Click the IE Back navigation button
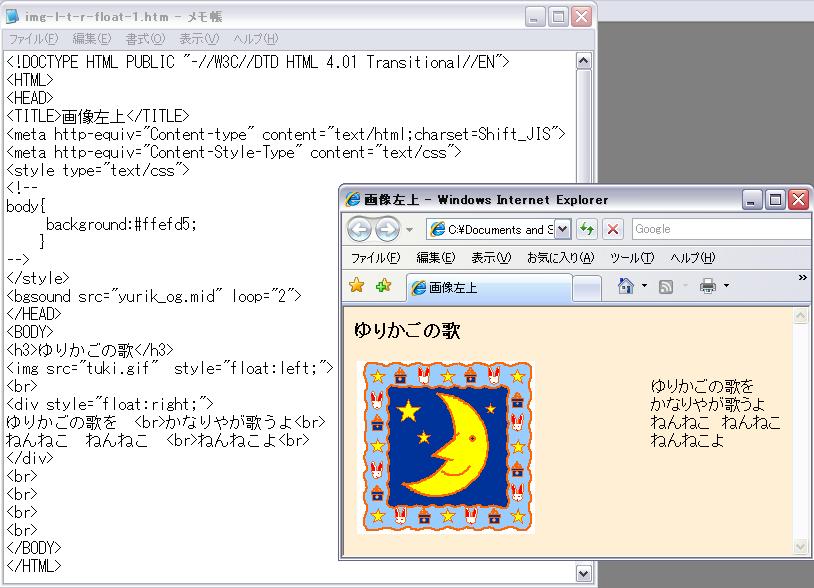814x588 pixels. (359, 229)
